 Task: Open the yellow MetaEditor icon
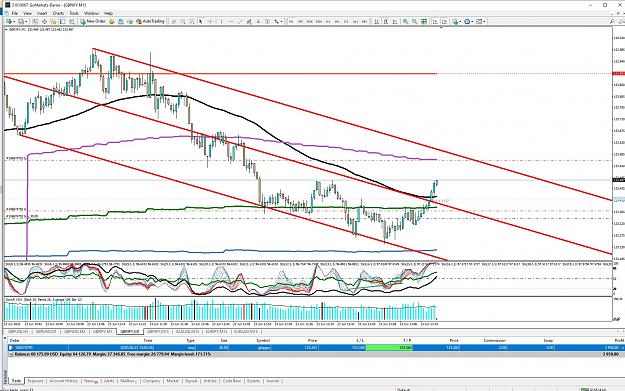[x=112, y=22]
